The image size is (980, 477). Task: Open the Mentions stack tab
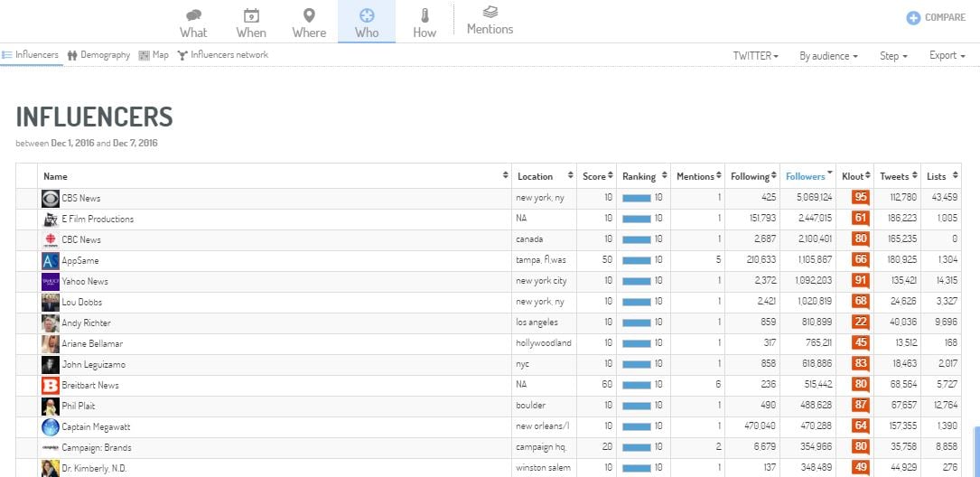point(490,20)
